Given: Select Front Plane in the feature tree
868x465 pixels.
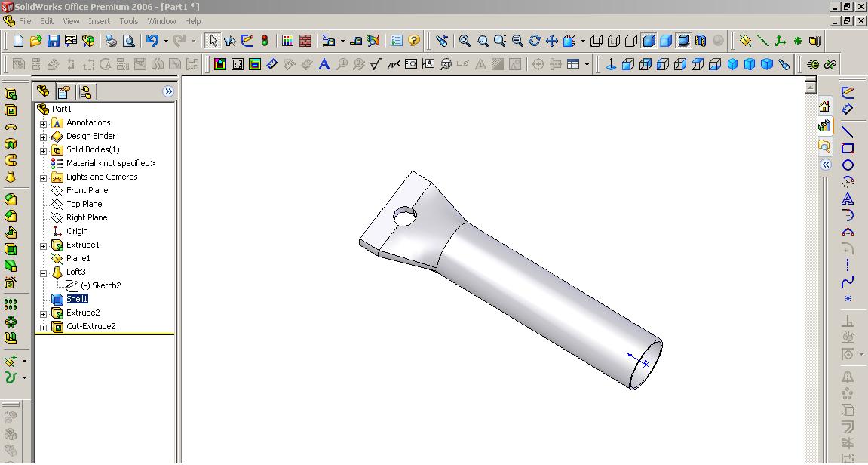Looking at the screenshot, I should [87, 190].
